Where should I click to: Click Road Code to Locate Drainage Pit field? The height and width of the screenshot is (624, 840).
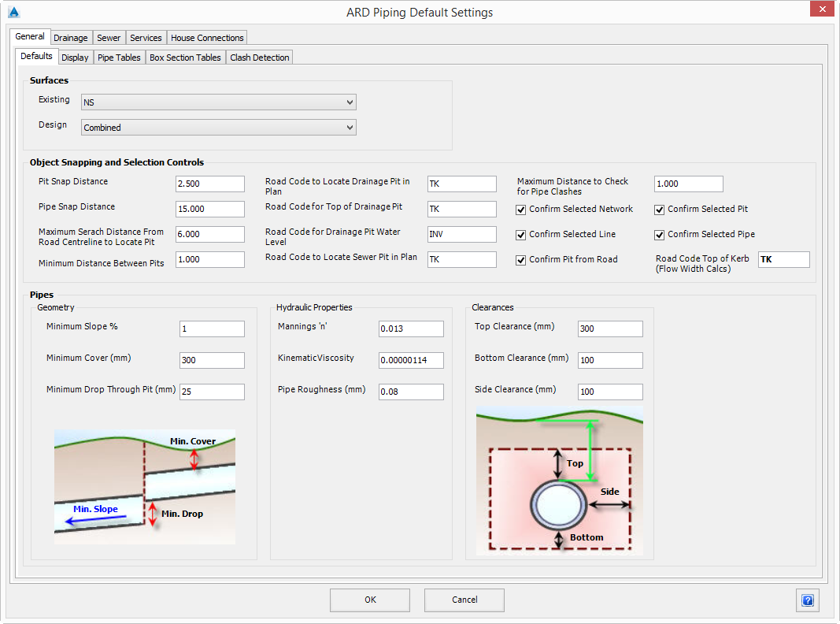(462, 184)
